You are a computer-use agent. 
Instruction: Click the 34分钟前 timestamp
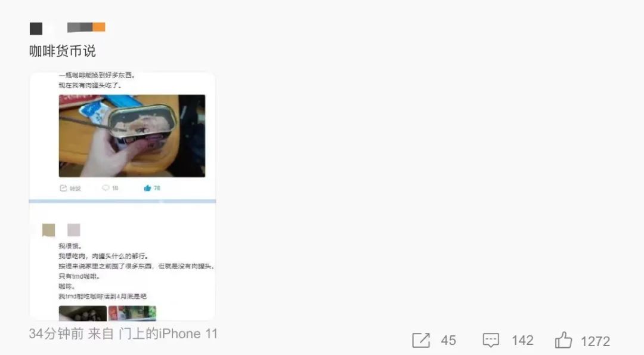(x=56, y=334)
